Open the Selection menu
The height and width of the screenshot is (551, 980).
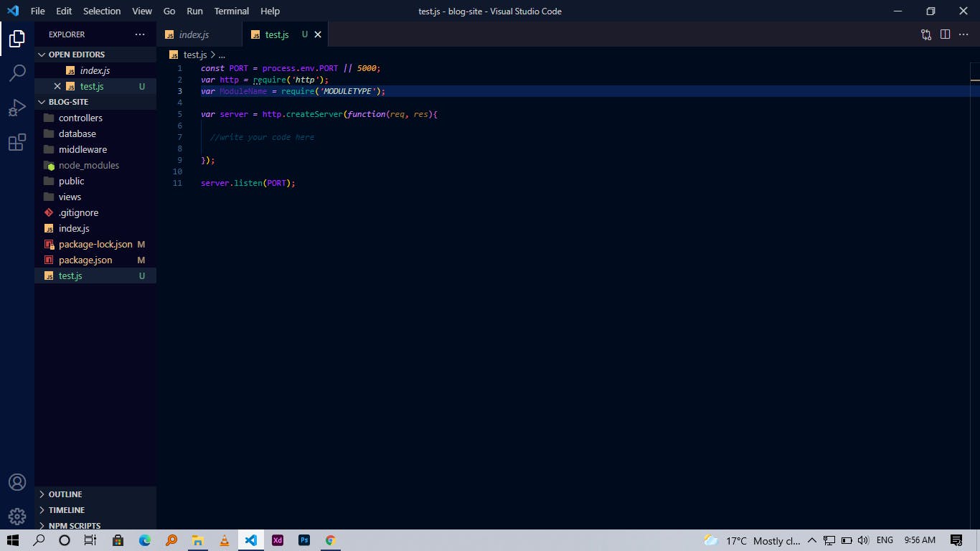click(x=102, y=11)
